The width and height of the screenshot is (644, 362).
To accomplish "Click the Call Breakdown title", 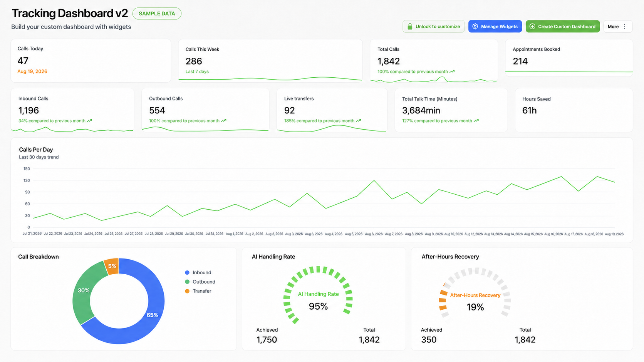I will (x=39, y=257).
